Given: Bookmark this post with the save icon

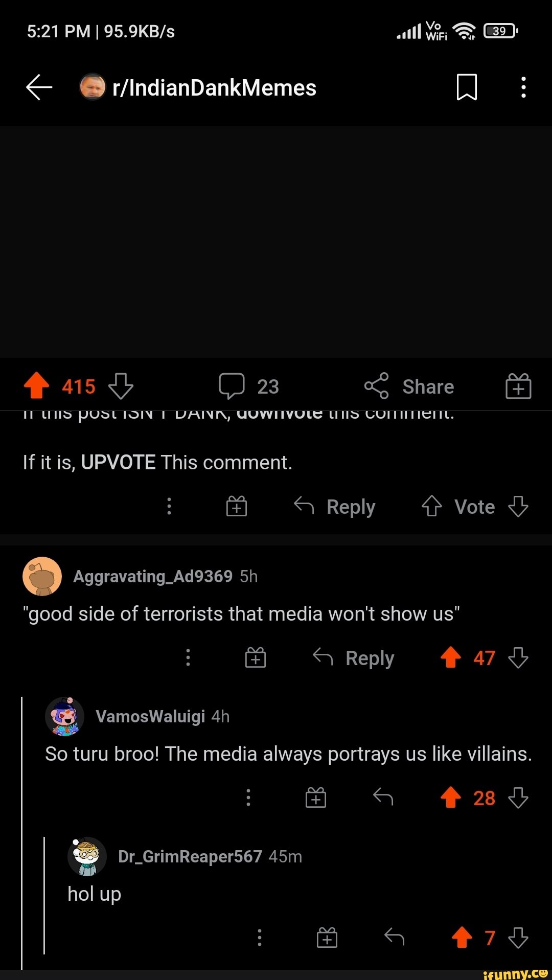Looking at the screenshot, I should pos(466,87).
